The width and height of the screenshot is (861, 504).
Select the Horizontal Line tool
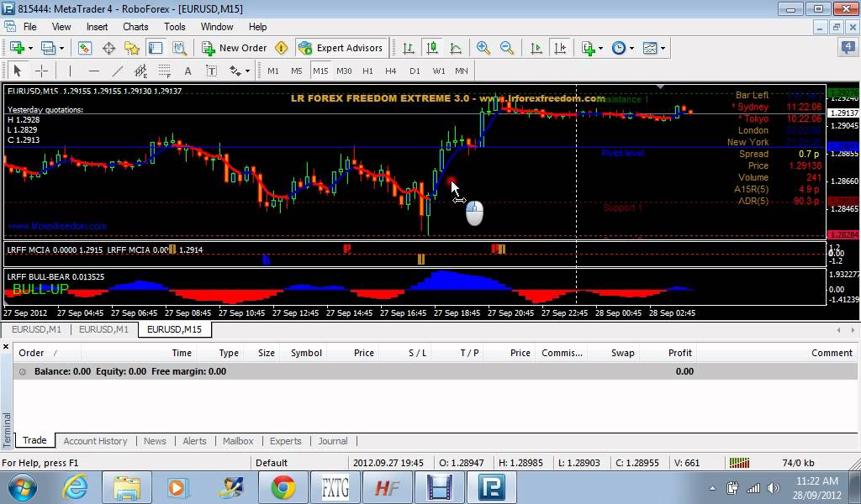(x=94, y=71)
